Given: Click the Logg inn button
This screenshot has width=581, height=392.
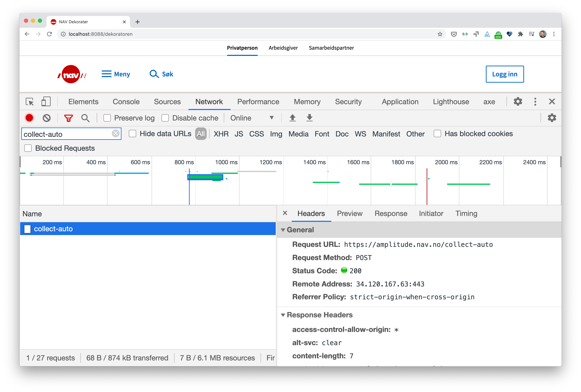Looking at the screenshot, I should pyautogui.click(x=504, y=74).
